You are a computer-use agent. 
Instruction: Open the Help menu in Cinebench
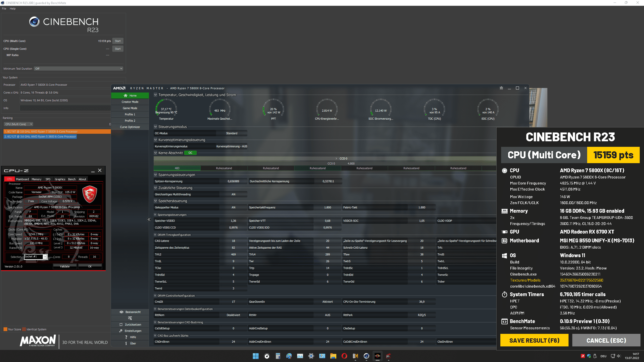[13, 9]
